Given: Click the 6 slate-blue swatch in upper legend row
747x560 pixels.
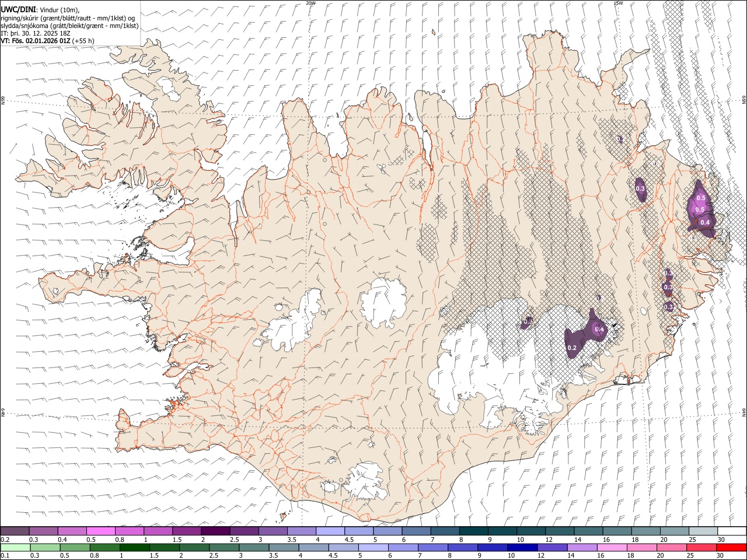Looking at the screenshot, I should 416,531.
